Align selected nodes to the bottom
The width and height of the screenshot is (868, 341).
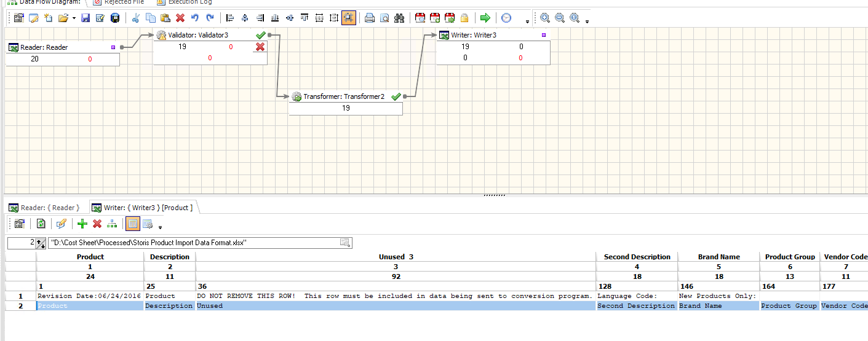pos(275,18)
